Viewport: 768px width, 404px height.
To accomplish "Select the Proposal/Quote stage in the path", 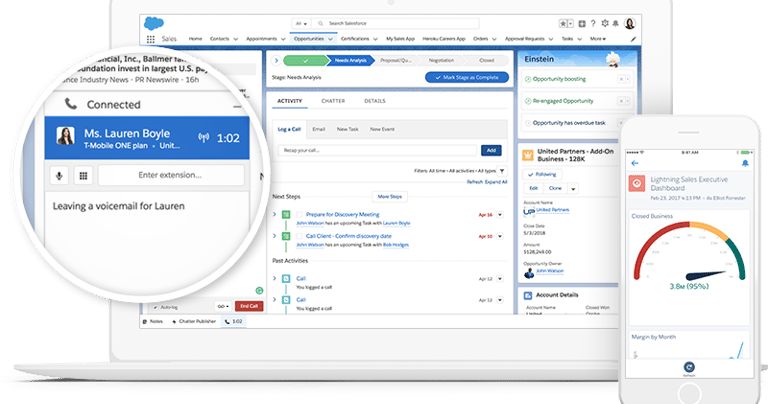I will 396,61.
